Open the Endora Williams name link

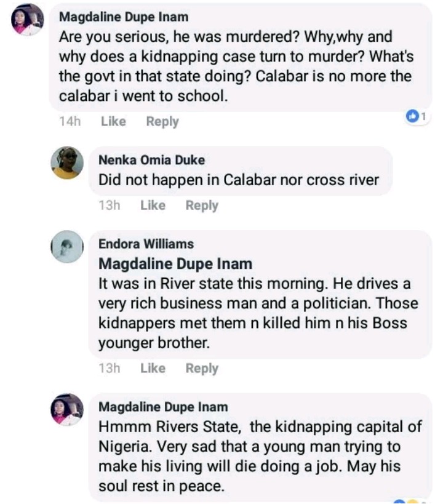pos(146,244)
